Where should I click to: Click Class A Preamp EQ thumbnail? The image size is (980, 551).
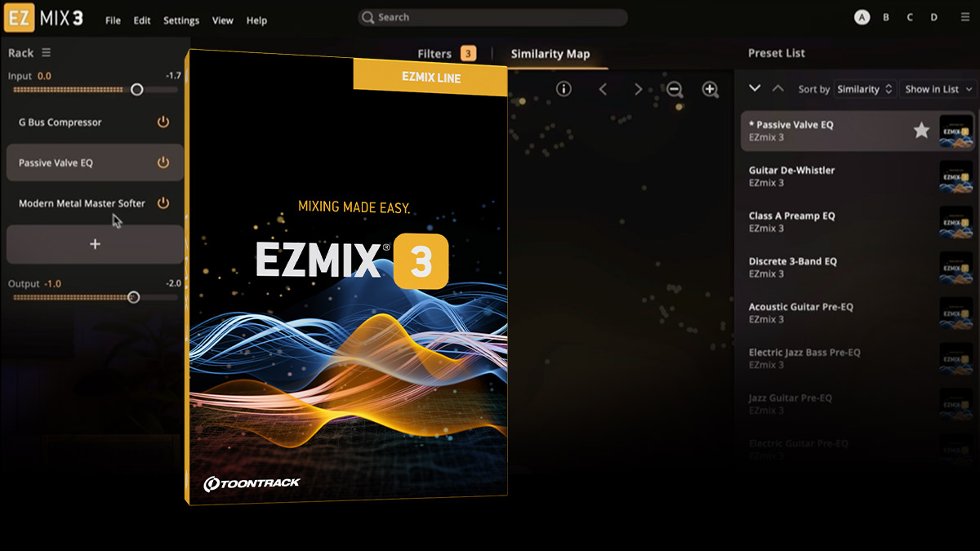click(955, 222)
